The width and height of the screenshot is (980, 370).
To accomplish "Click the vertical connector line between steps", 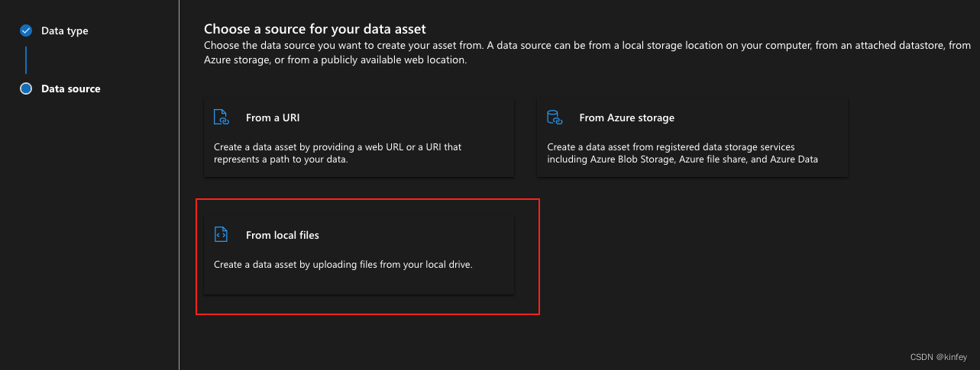I will click(26, 60).
